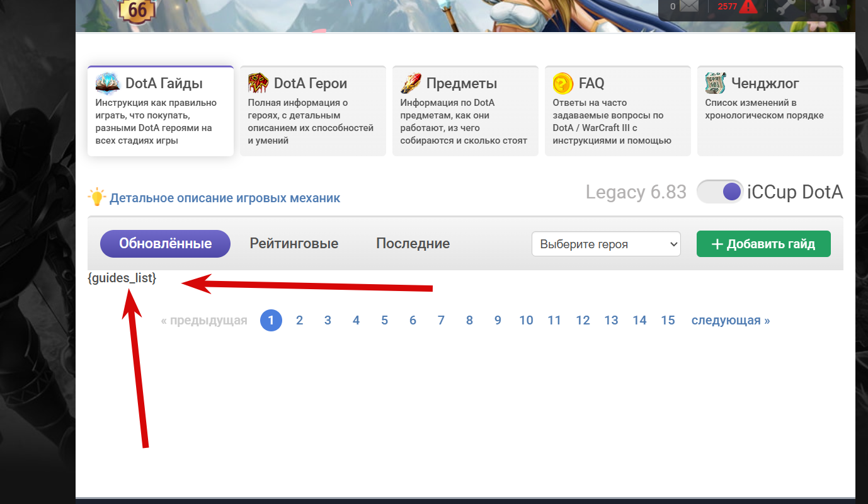Image resolution: width=868 pixels, height=504 pixels.
Task: Go to page 13
Action: tap(611, 320)
